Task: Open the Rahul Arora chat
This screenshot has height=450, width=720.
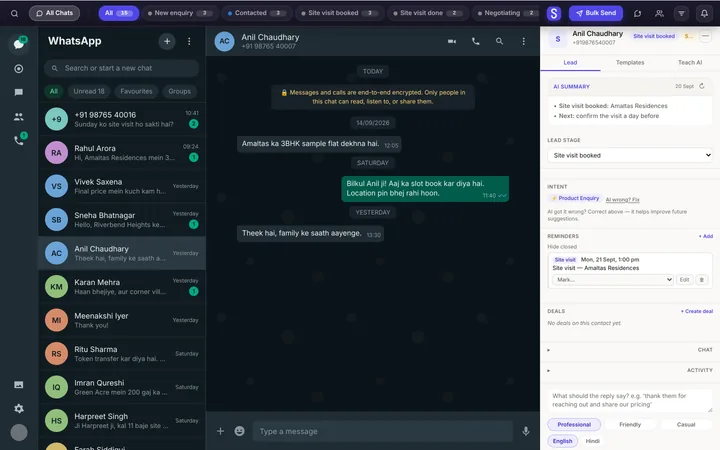Action: click(122, 152)
